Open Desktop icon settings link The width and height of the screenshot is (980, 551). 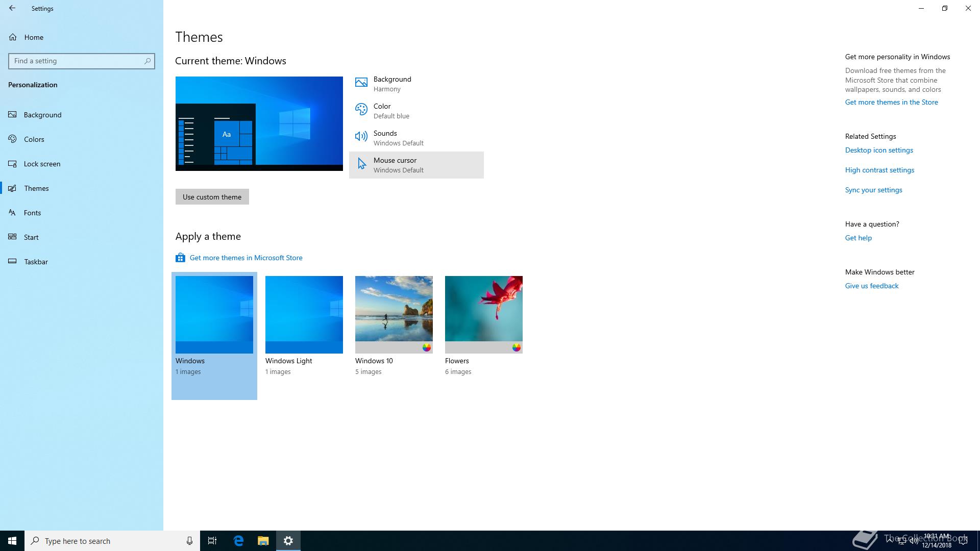point(879,150)
